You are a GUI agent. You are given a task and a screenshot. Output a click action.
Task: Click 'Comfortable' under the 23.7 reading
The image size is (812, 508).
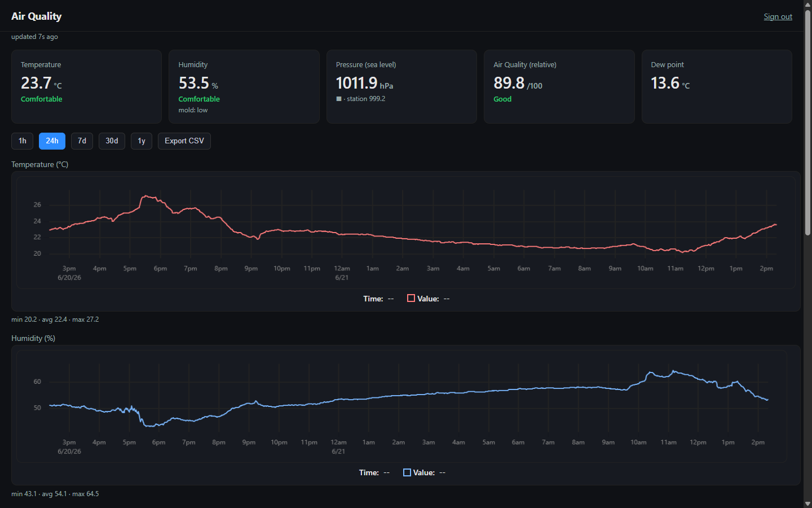tap(41, 99)
